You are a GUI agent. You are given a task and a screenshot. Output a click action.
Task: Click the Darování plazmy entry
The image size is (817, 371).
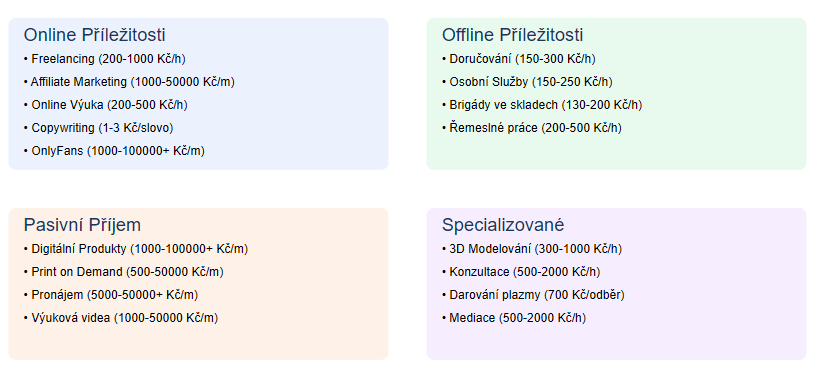click(533, 295)
